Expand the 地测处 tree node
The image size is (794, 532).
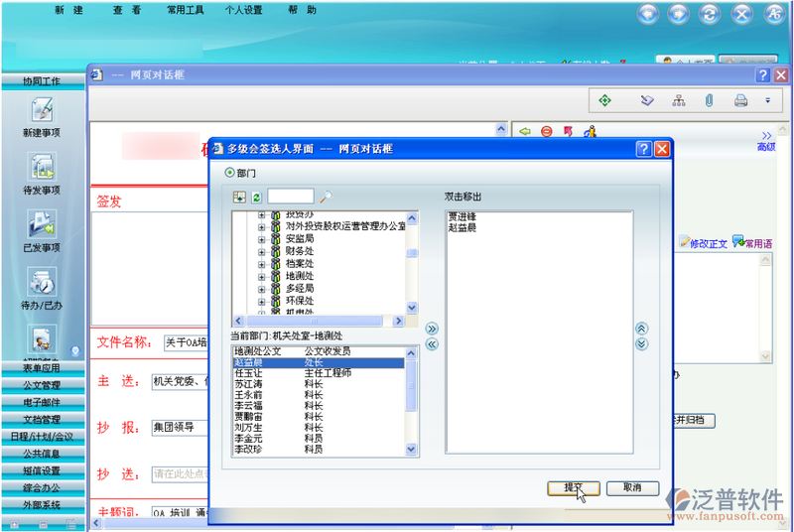pos(261,277)
